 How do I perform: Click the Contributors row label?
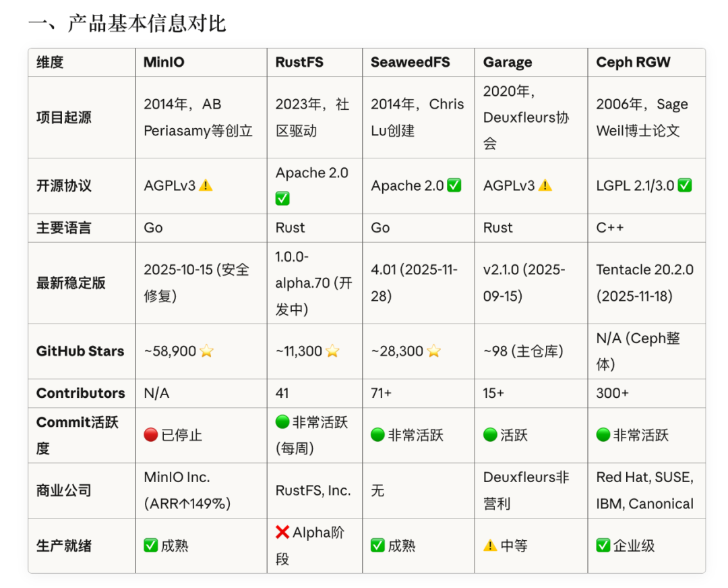81,393
